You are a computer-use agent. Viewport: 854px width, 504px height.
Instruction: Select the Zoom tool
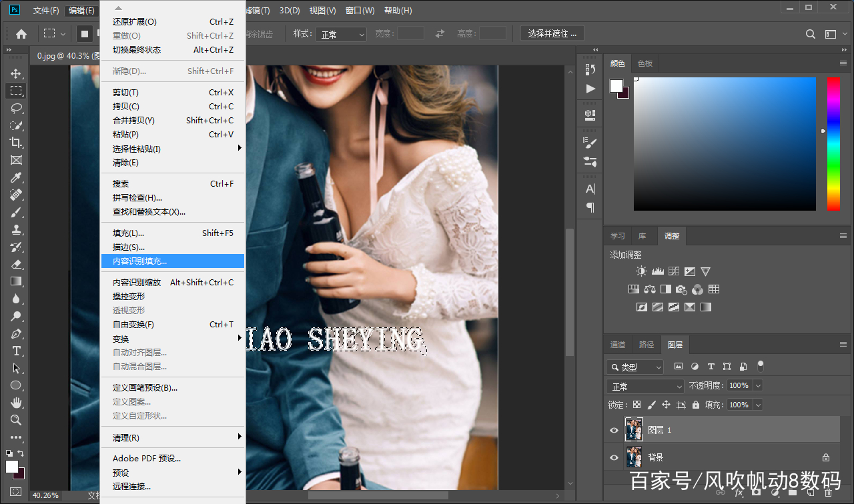(16, 420)
